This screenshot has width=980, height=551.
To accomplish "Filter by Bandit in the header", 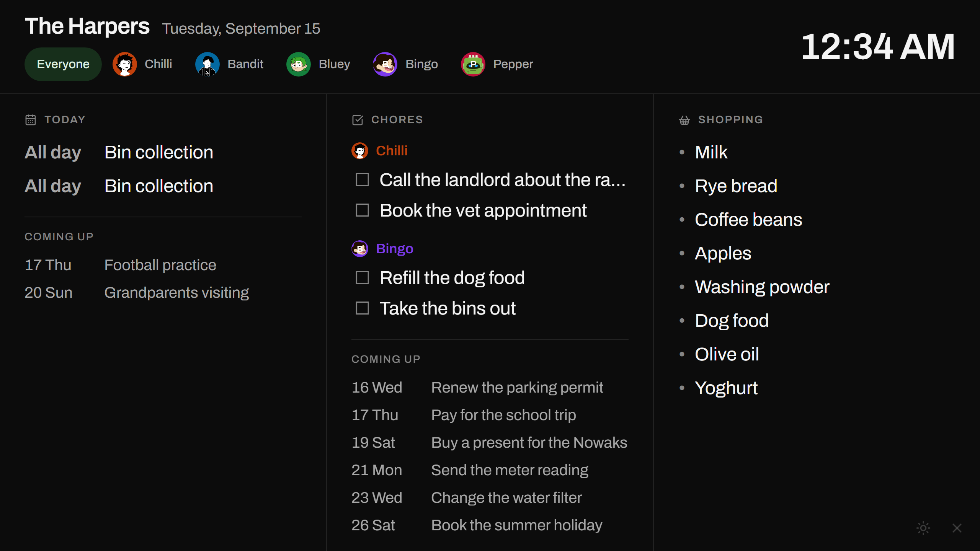I will (229, 64).
